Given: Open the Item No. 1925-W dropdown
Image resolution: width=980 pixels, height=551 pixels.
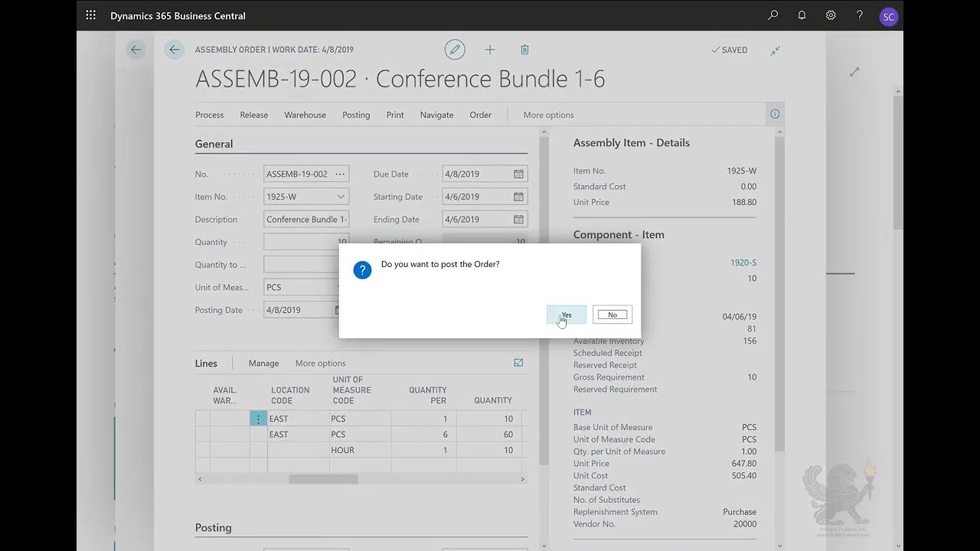Looking at the screenshot, I should pos(341,197).
